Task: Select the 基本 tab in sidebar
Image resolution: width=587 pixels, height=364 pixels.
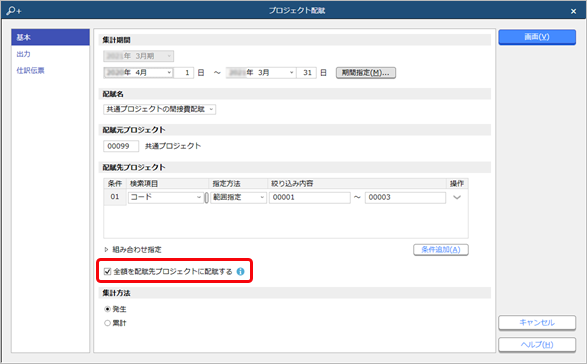Action: [51, 37]
